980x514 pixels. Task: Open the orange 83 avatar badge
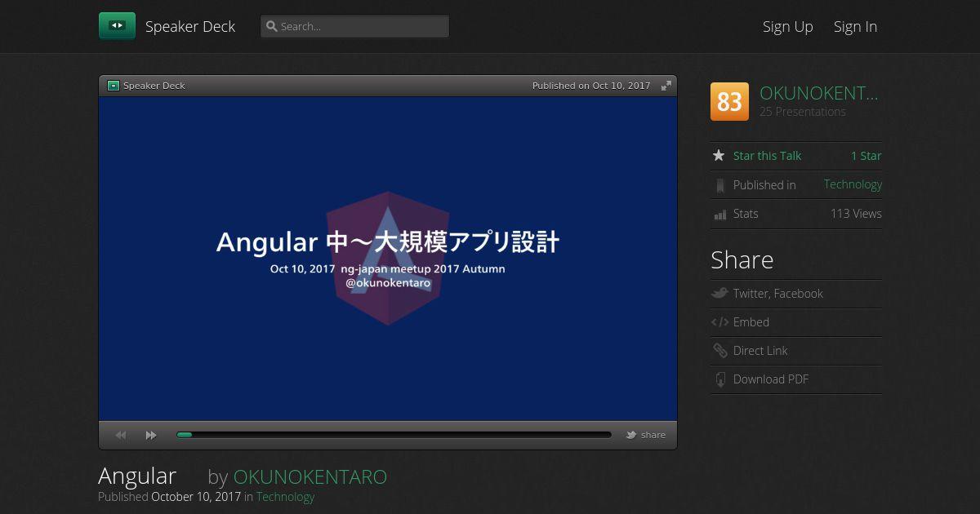click(x=729, y=101)
